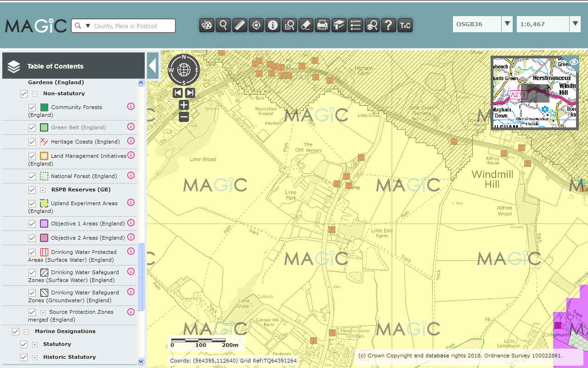588x368 pixels.
Task: Open the help question mark
Action: [389, 25]
